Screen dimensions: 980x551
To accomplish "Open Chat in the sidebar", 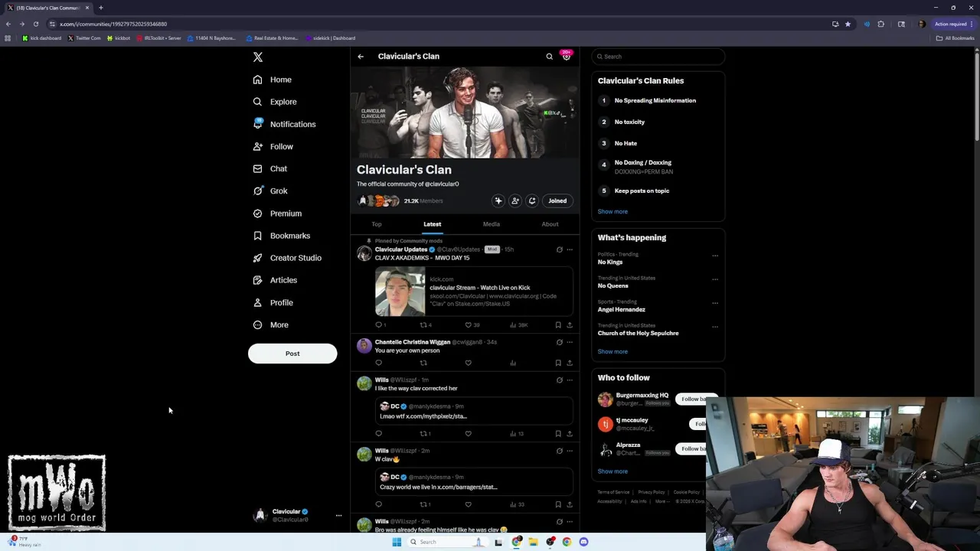I will click(269, 168).
